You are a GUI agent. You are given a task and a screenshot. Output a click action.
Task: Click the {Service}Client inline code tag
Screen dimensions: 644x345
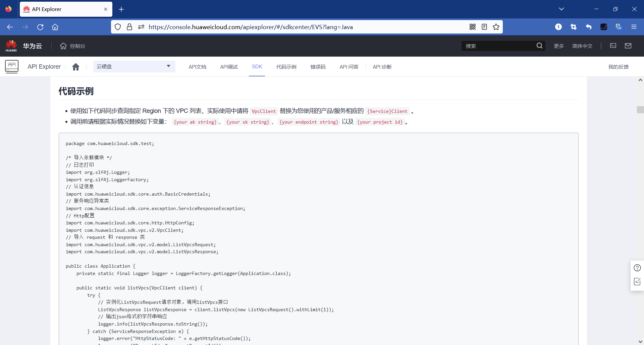pos(387,111)
